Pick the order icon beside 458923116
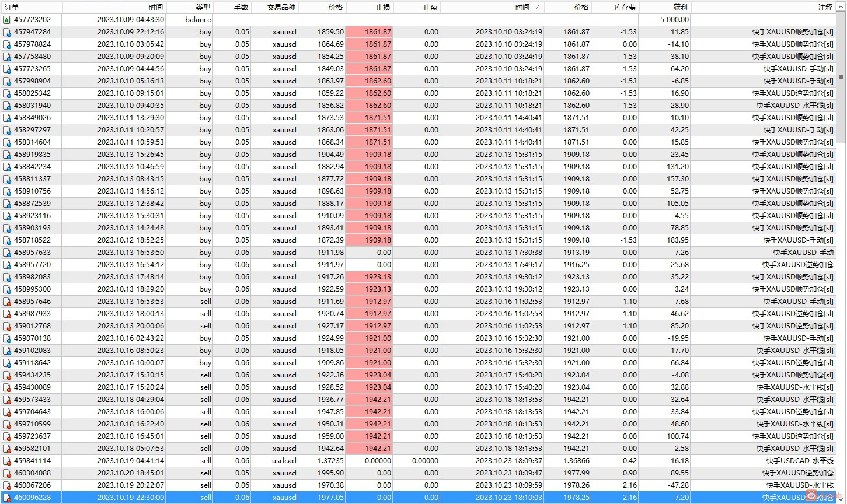The image size is (847, 504). (7, 216)
